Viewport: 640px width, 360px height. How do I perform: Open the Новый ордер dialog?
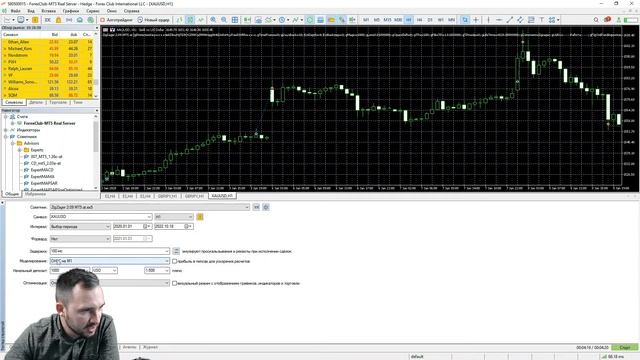[x=153, y=20]
